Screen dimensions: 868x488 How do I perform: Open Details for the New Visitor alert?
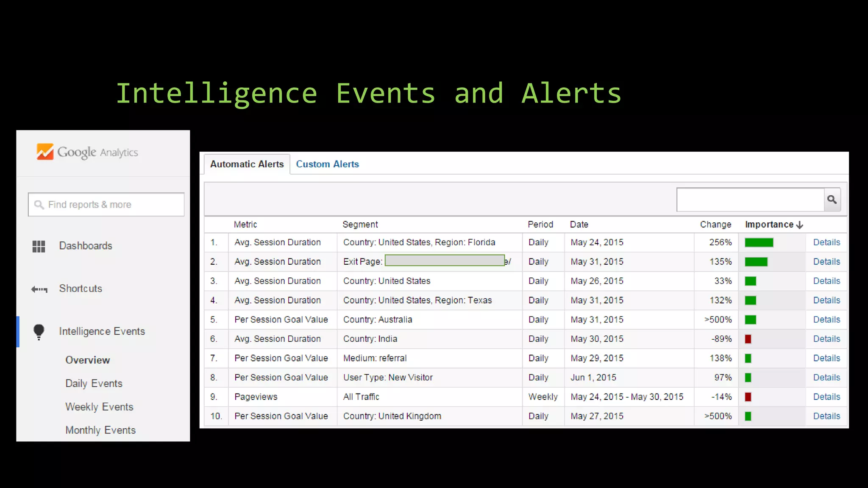826,377
